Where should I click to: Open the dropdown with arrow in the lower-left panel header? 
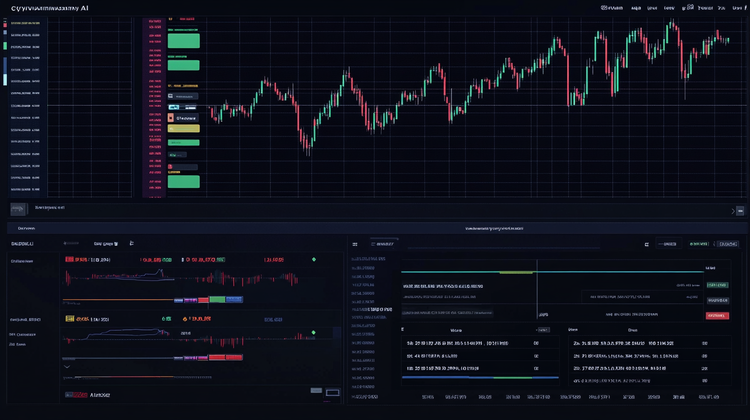click(106, 244)
